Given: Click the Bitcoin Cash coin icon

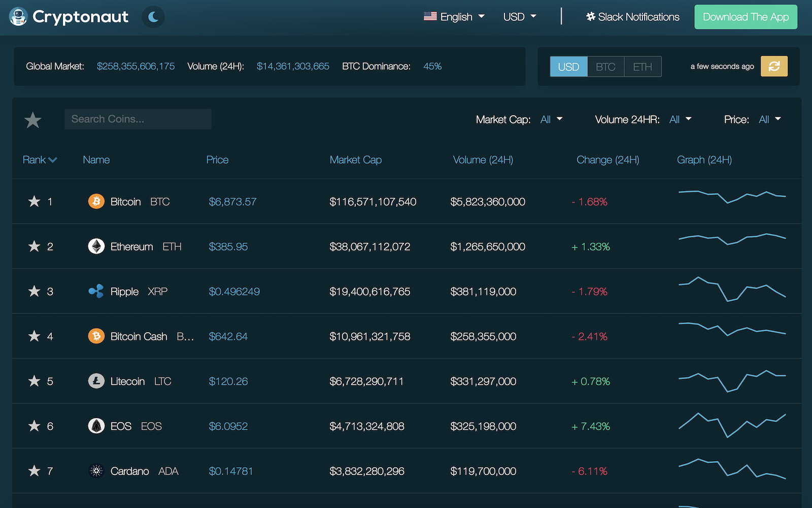Looking at the screenshot, I should coord(96,336).
